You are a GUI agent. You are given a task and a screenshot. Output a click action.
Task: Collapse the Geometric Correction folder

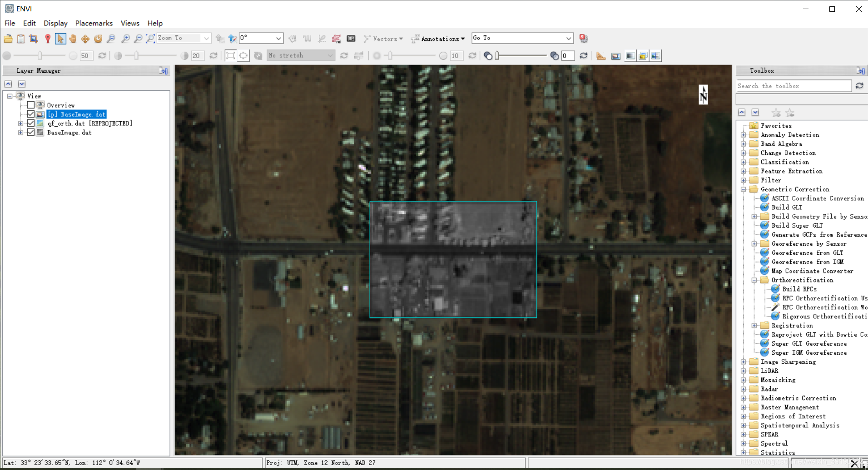point(744,189)
